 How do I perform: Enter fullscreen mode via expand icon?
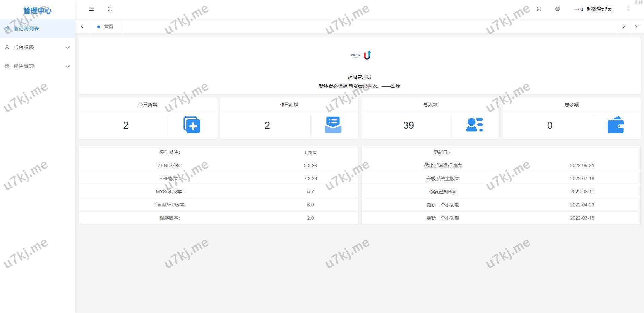(x=539, y=9)
